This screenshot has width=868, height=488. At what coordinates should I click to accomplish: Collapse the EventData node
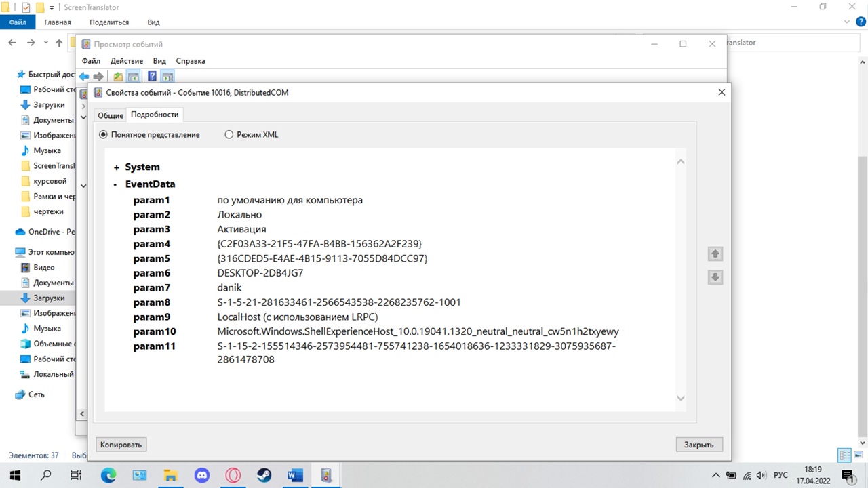coord(115,184)
